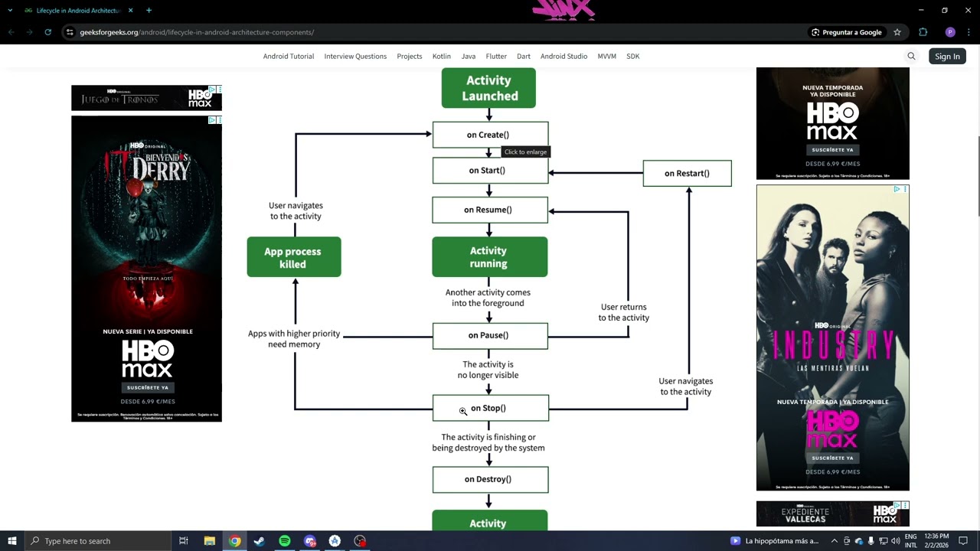Open the Chrome extensions puzzle icon
Viewport: 980px width, 551px height.
click(x=923, y=32)
